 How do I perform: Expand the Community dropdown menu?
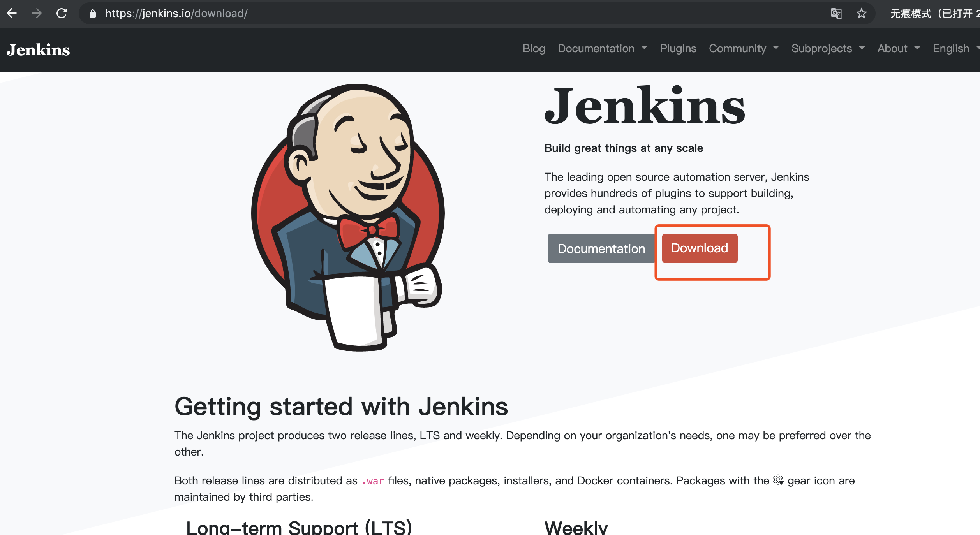click(743, 48)
